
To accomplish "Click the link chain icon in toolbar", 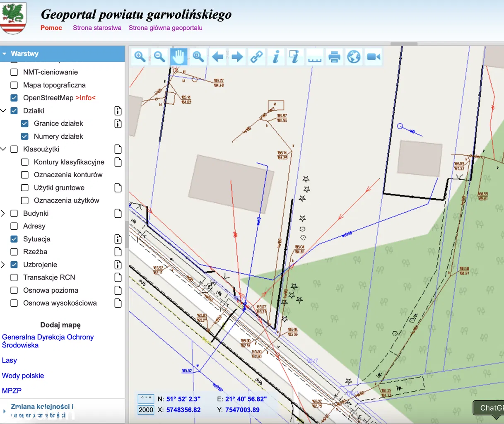I will (256, 57).
